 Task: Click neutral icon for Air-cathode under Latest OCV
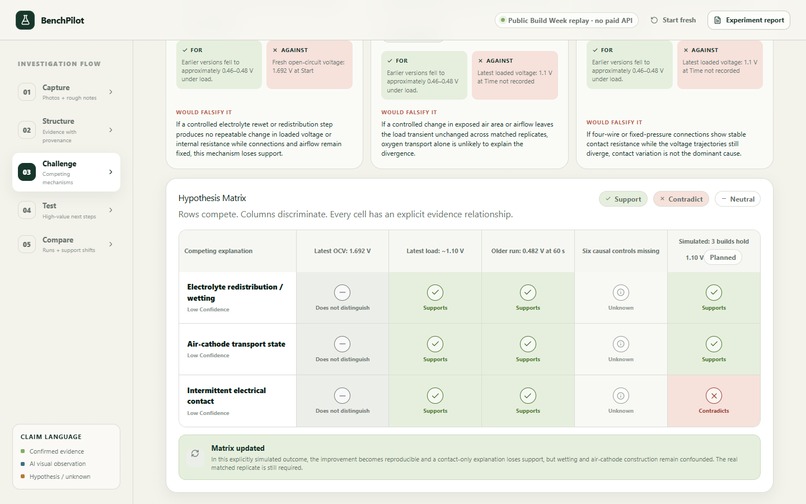[x=342, y=344]
